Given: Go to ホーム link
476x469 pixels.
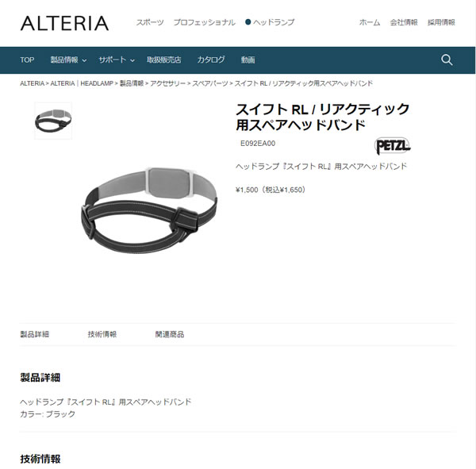Looking at the screenshot, I should tap(370, 22).
